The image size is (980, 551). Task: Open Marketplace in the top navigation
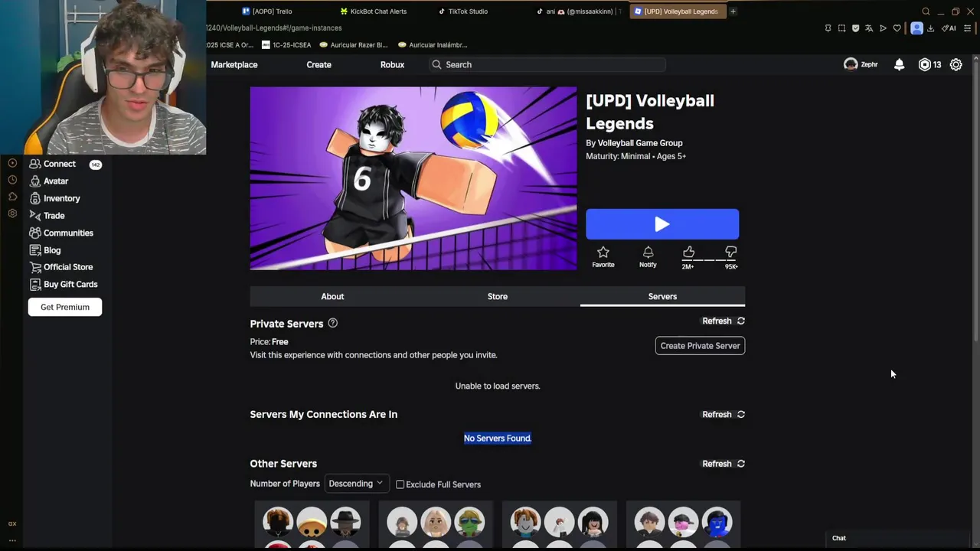click(x=234, y=64)
